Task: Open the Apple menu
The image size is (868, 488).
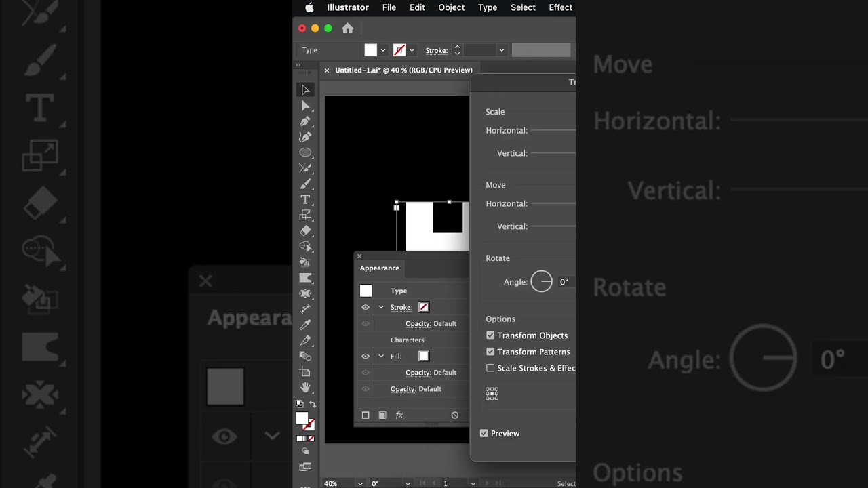Action: point(309,7)
